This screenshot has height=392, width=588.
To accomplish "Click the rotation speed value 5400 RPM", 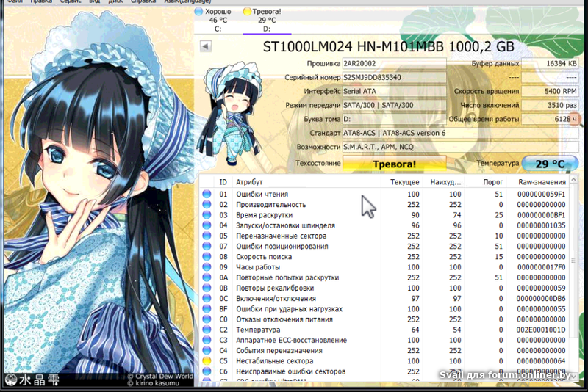I will coord(550,91).
